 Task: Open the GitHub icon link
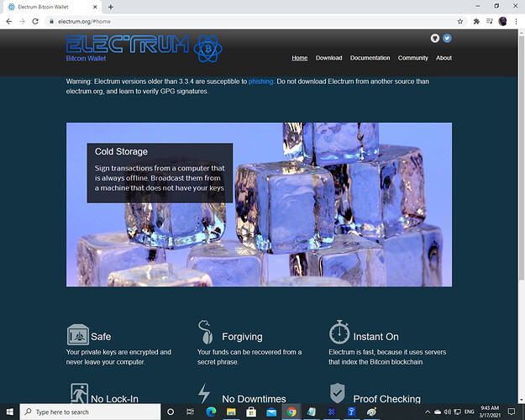point(435,38)
